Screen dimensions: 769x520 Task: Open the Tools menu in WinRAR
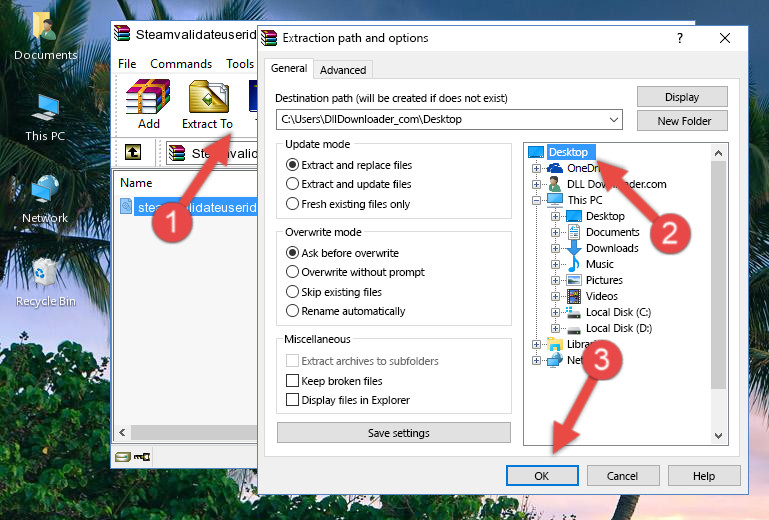click(x=240, y=64)
